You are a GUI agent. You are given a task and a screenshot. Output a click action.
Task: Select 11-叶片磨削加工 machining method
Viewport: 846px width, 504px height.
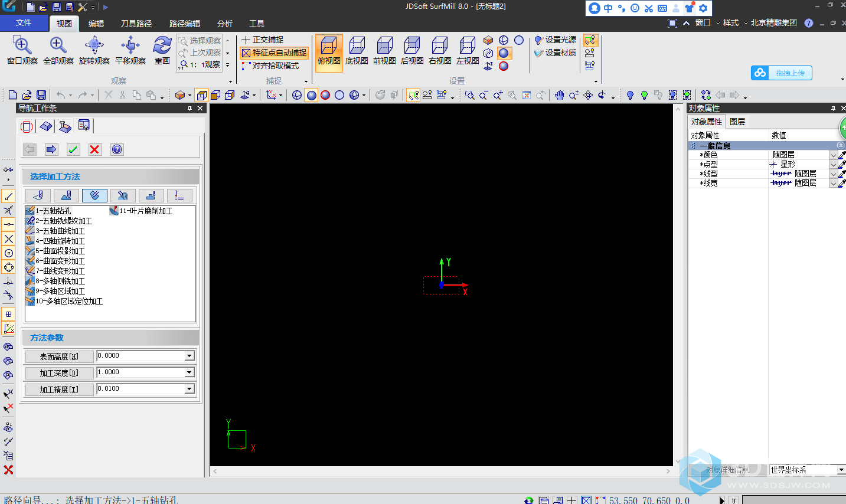(141, 211)
